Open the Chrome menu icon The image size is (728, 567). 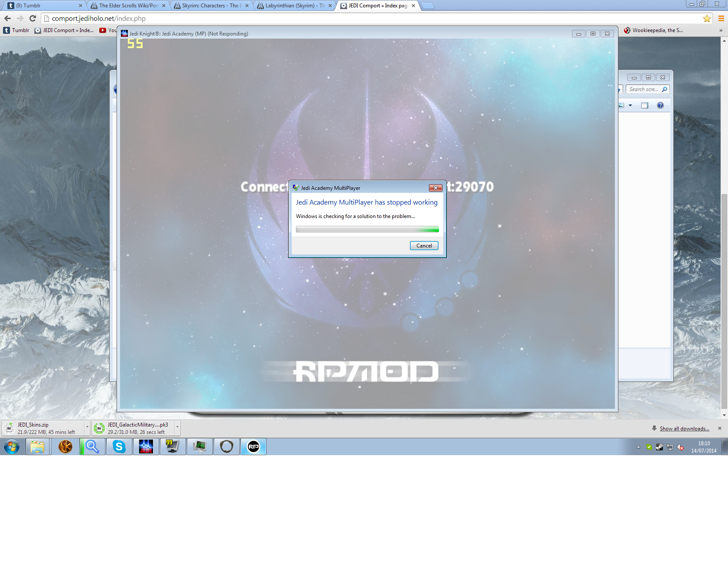coord(721,19)
